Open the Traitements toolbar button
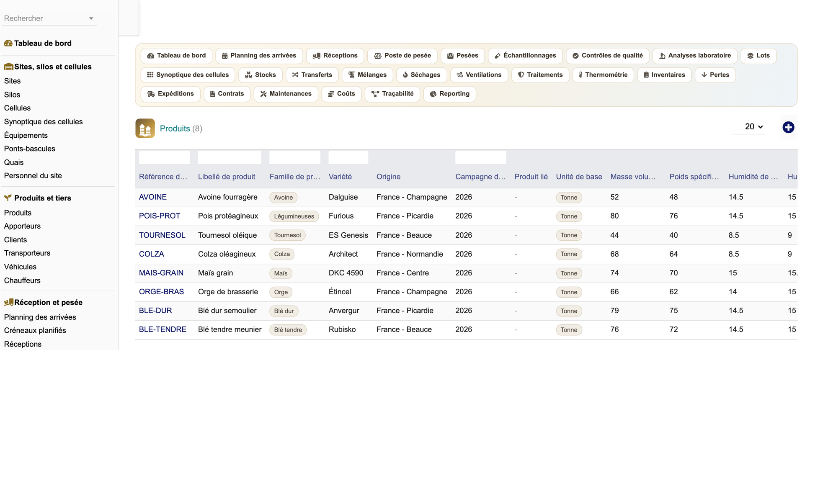Screen dimensions: 815x504 coord(540,75)
